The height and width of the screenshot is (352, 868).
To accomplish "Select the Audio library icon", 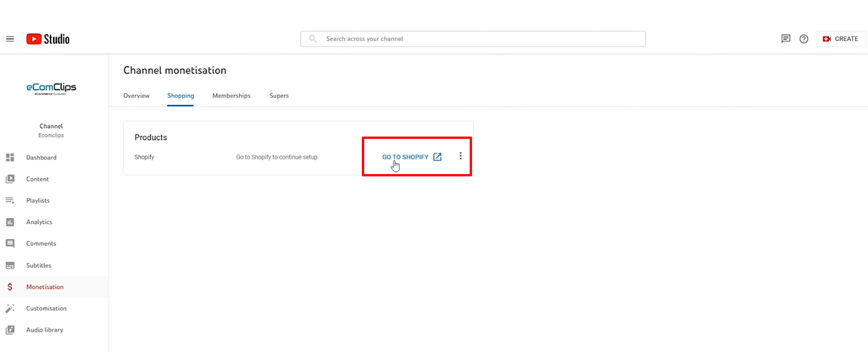I will pyautogui.click(x=10, y=330).
